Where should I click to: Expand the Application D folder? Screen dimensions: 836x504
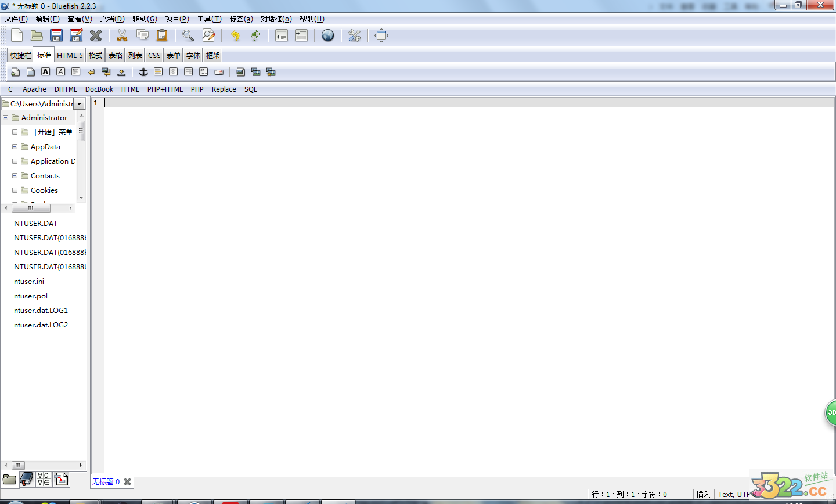pyautogui.click(x=15, y=161)
